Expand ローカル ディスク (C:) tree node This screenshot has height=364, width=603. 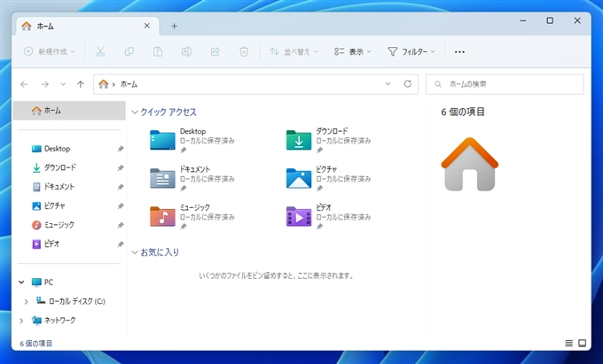tap(26, 301)
